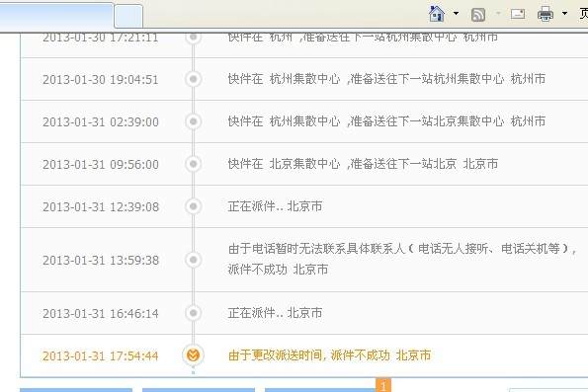588x392 pixels.
Task: Select the highlighted timestamp 2013-01-31 17:54:44
Action: click(101, 355)
